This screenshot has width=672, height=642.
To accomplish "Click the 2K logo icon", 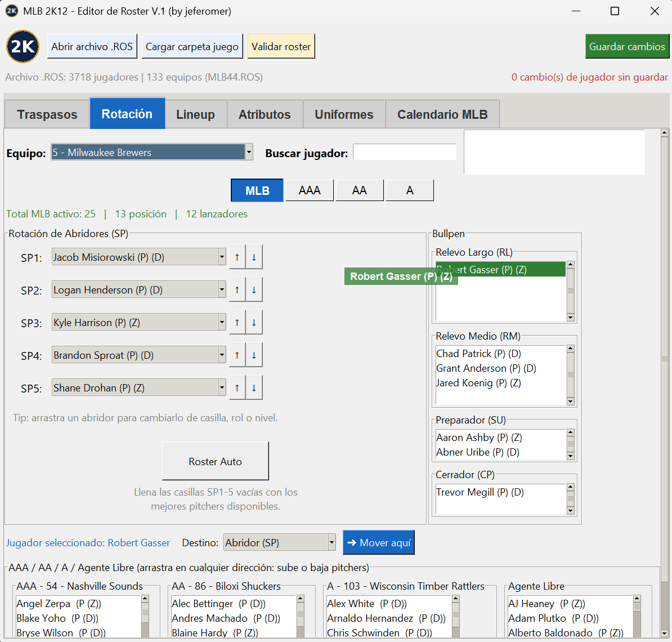I will coord(23,46).
